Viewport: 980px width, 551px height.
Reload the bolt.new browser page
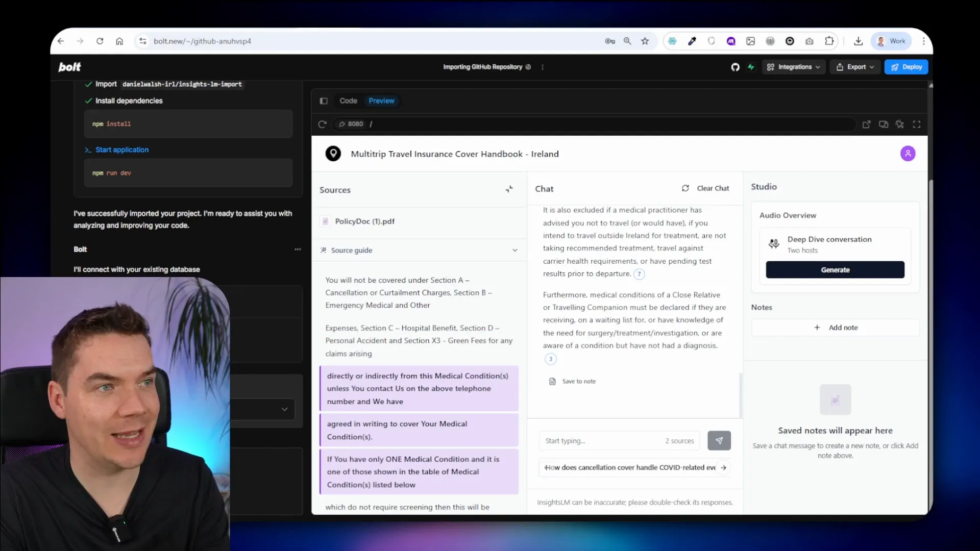pos(100,41)
